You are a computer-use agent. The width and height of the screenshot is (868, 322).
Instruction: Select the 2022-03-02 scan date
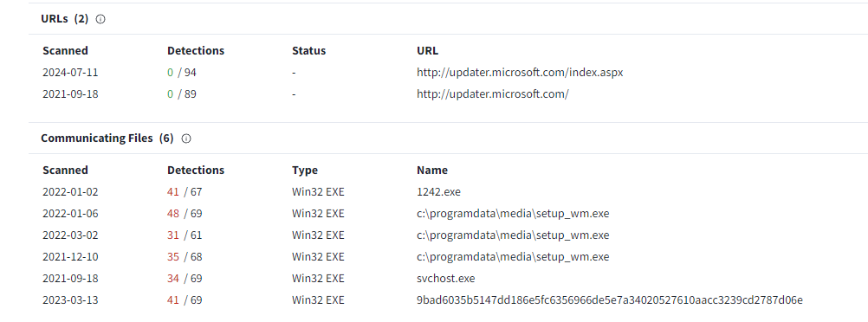[70, 235]
